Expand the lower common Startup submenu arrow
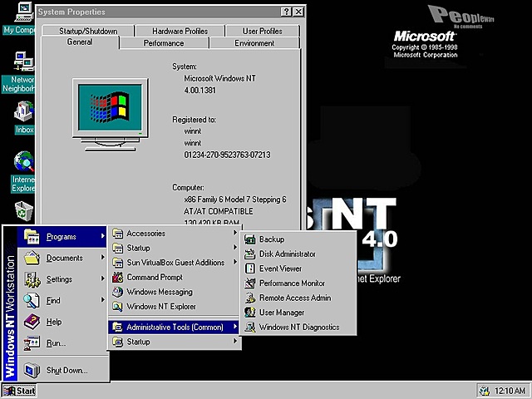The height and width of the screenshot is (399, 532). pos(234,341)
